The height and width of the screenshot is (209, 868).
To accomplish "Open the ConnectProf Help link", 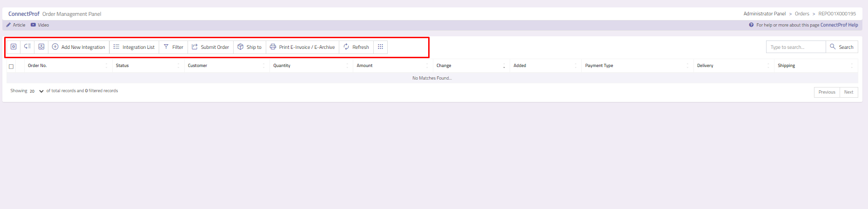I will click(x=839, y=25).
